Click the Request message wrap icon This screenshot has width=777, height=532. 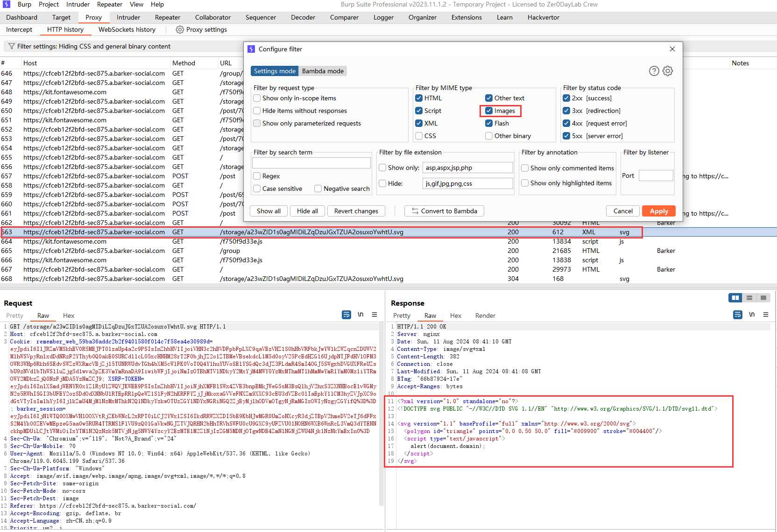(x=346, y=315)
